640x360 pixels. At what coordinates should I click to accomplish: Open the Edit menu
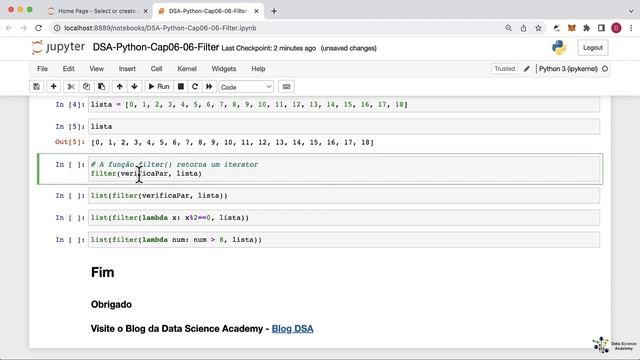coord(69,69)
